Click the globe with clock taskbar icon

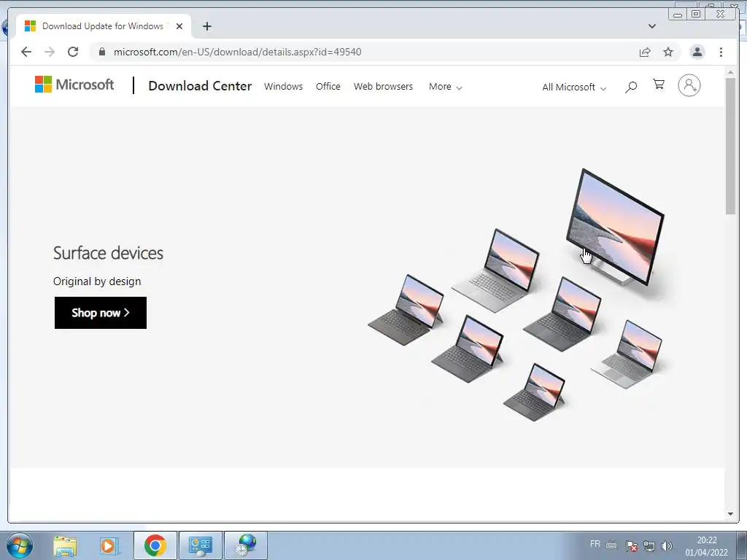tap(246, 545)
